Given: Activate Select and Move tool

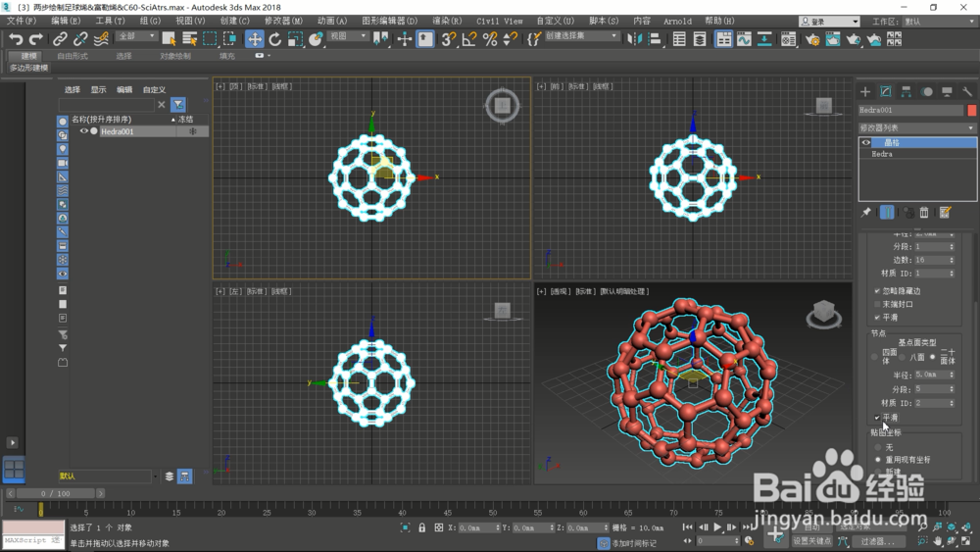Looking at the screenshot, I should pos(255,39).
